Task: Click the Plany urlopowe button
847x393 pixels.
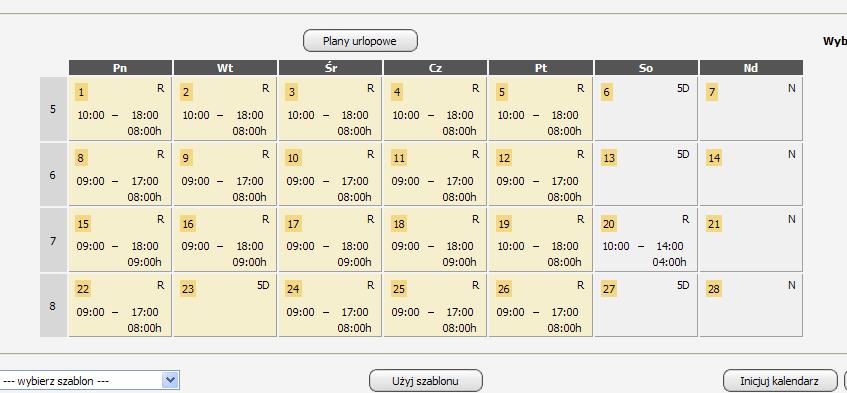Action: (360, 41)
